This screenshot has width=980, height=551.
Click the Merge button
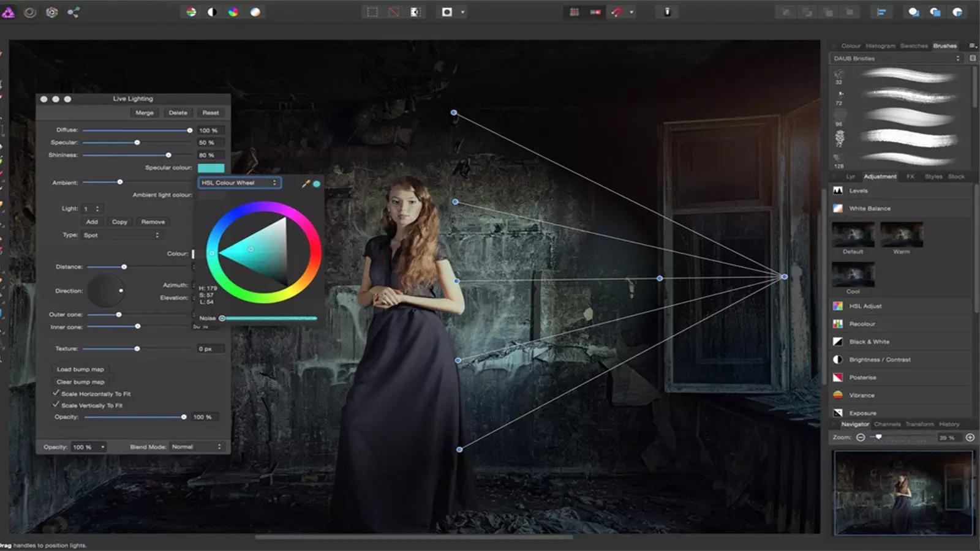(145, 113)
